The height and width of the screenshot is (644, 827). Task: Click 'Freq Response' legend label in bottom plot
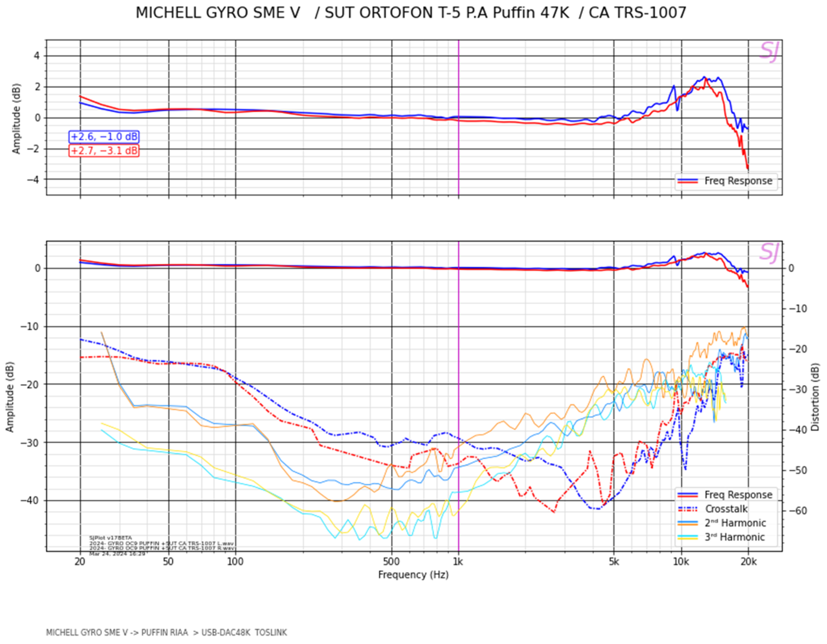pyautogui.click(x=738, y=494)
